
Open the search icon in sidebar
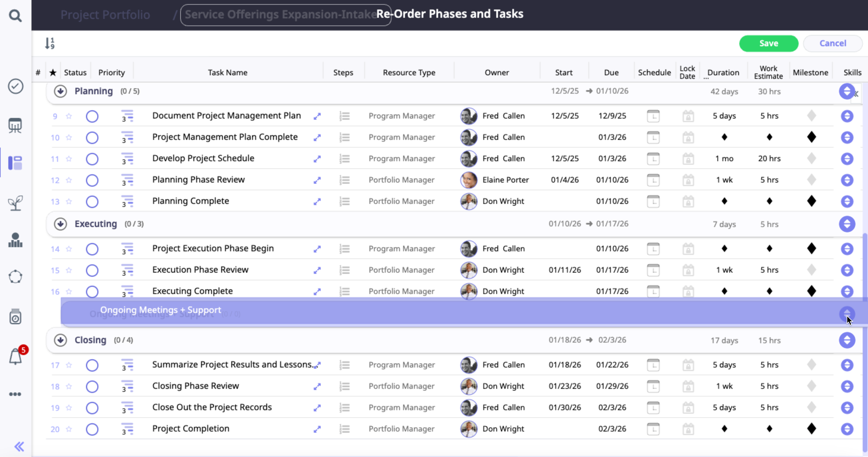(15, 15)
